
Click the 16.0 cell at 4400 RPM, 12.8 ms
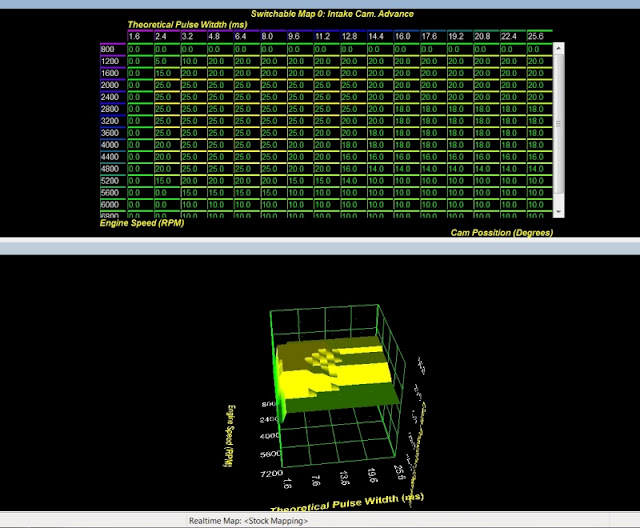tap(353, 157)
